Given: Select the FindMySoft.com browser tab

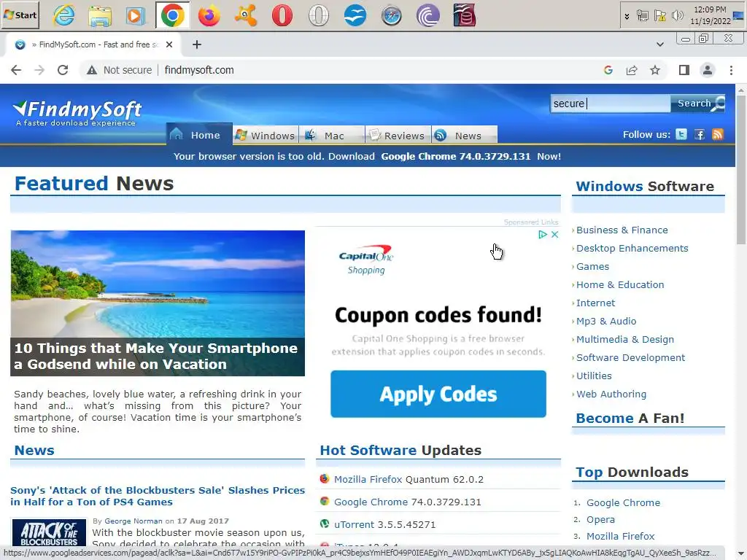Looking at the screenshot, I should coord(93,44).
